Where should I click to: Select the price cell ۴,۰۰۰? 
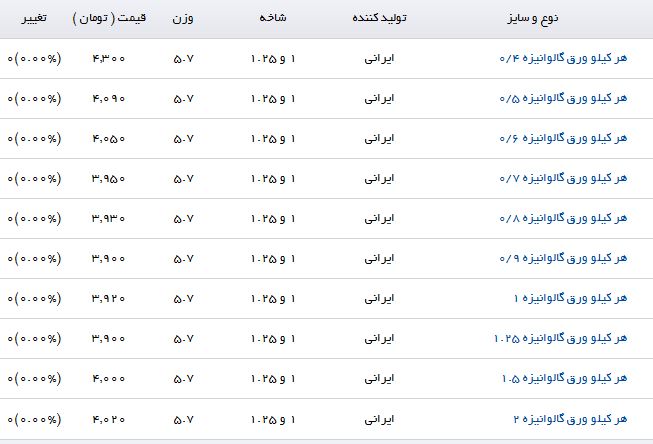click(x=108, y=379)
